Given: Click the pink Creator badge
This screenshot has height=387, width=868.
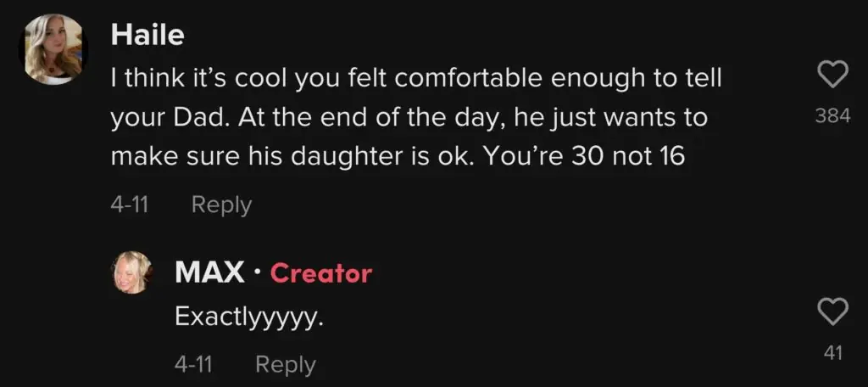Looking at the screenshot, I should 320,273.
